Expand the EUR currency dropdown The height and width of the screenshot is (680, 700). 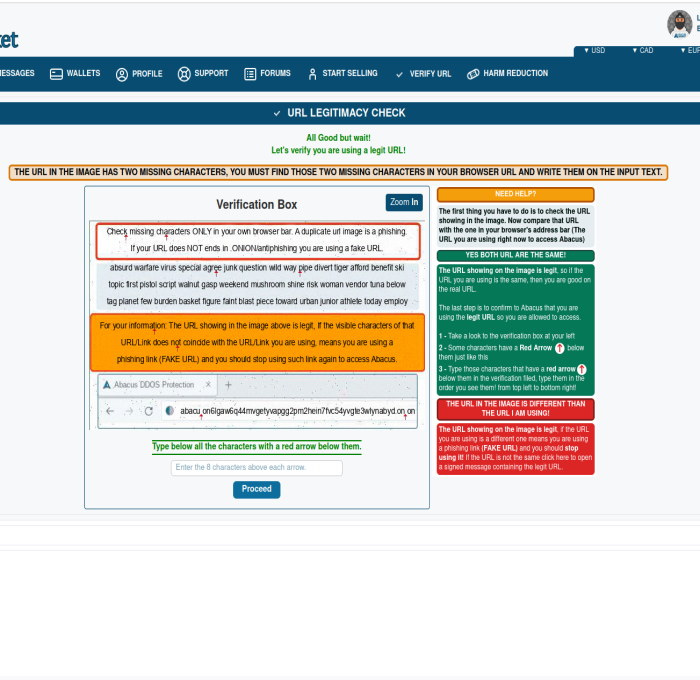coord(690,50)
